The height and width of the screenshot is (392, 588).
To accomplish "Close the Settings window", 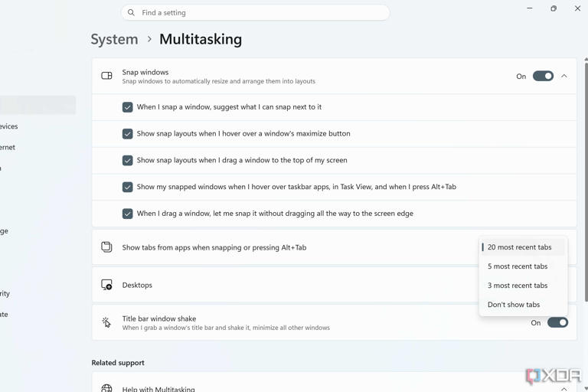I will [x=577, y=8].
